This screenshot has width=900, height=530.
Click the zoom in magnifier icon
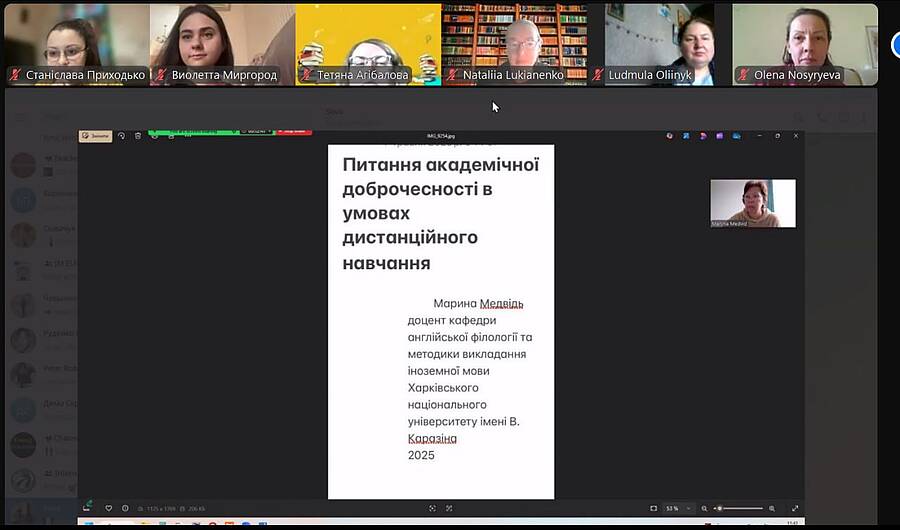point(772,508)
